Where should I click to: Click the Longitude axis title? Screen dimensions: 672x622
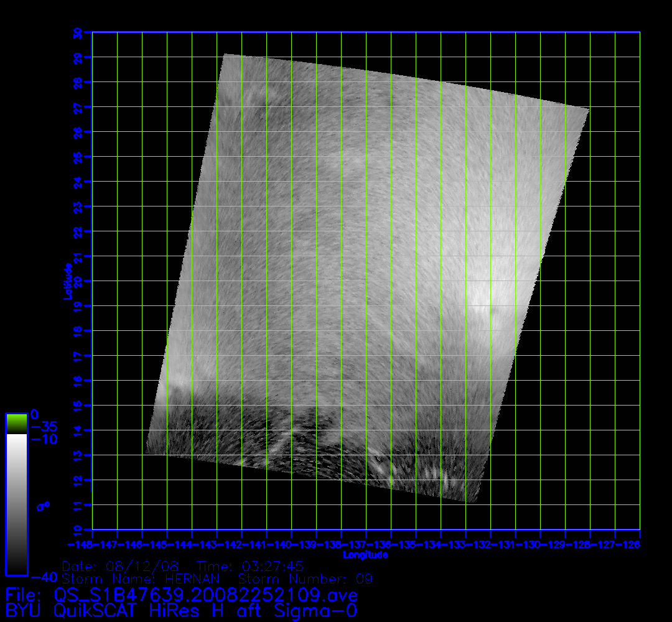pyautogui.click(x=366, y=554)
